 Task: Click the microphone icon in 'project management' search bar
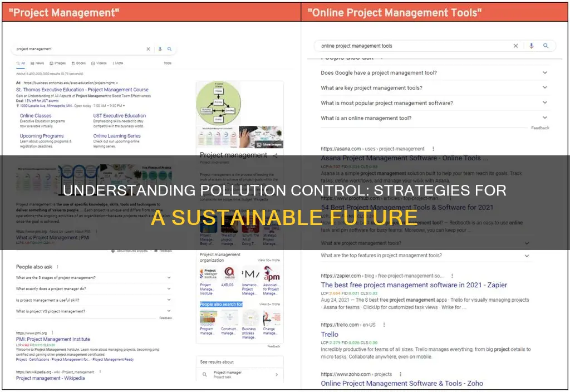(160, 49)
